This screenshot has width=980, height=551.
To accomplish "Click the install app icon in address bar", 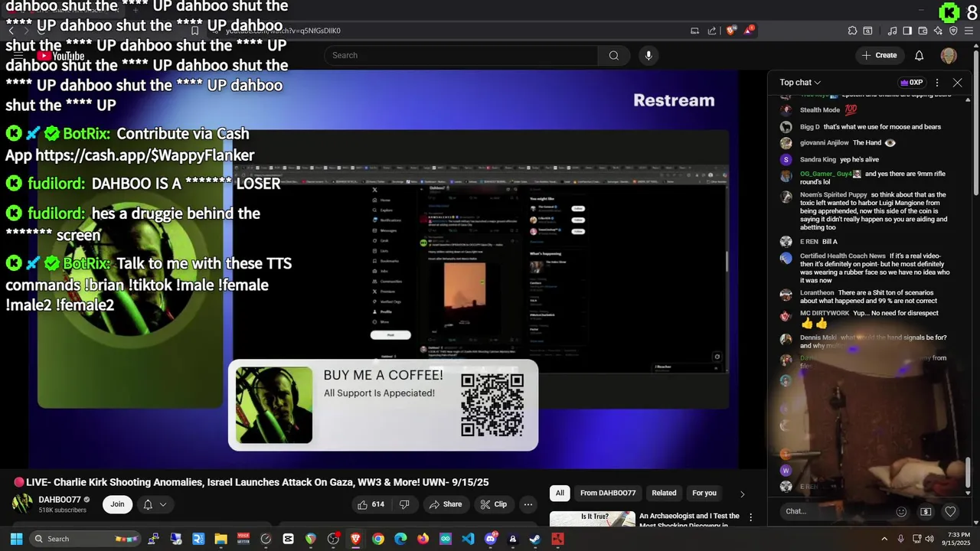I will click(695, 31).
